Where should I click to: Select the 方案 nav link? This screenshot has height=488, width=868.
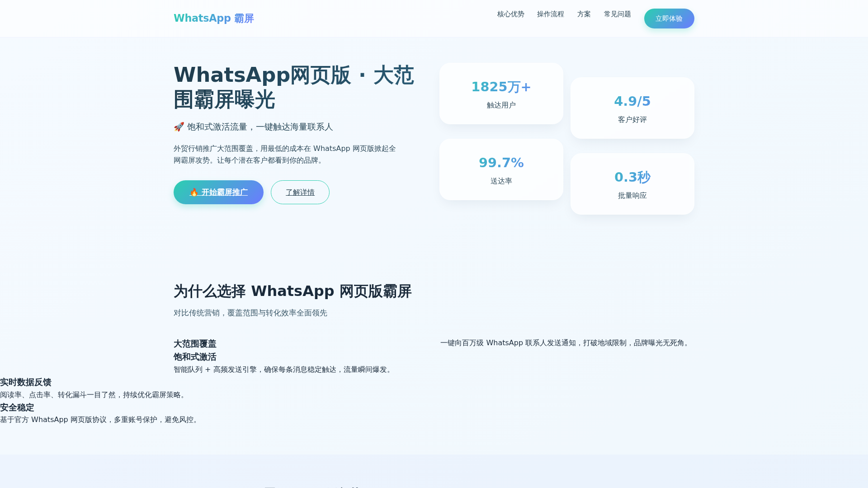(x=584, y=14)
